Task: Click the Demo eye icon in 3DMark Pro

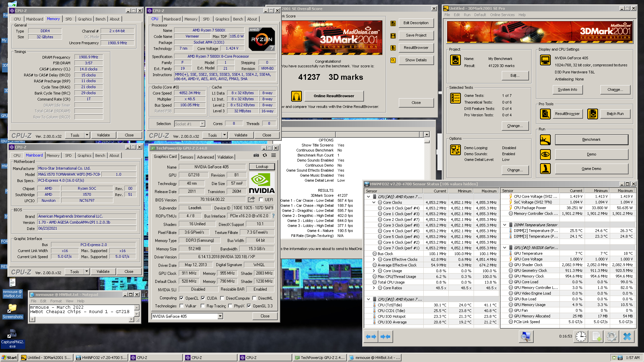Action: (545, 155)
